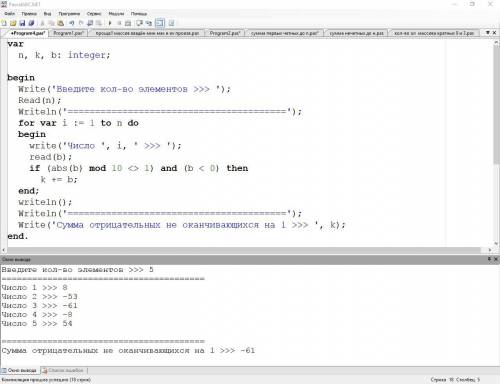Switch to the Program2.pas tab

point(225,33)
